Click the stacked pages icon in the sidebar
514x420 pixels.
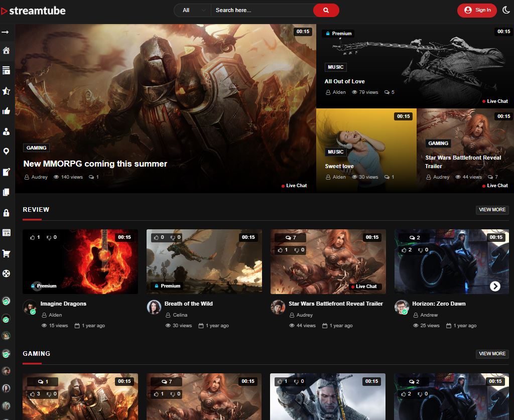[x=6, y=192]
